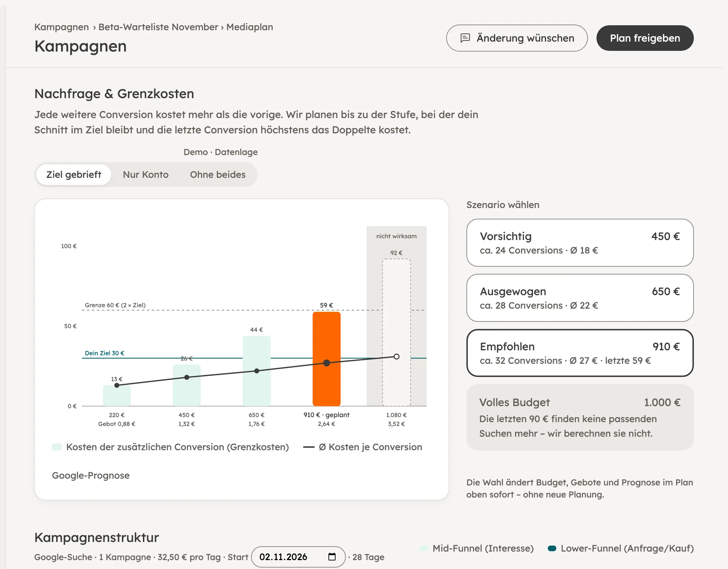Click the orange 910 € planned bar

tap(326, 359)
